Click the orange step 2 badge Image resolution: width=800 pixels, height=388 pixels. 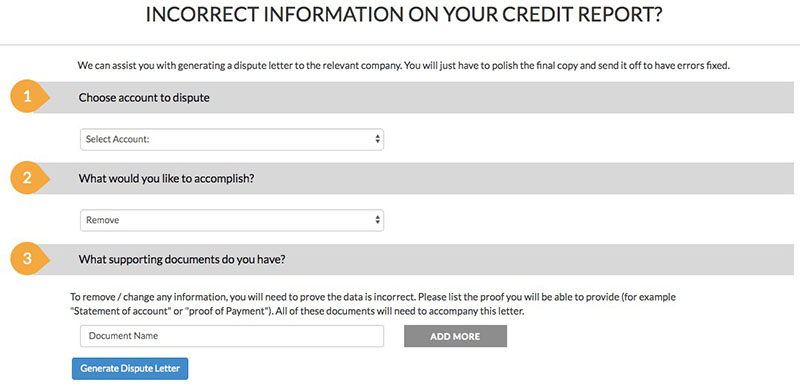[x=29, y=178]
